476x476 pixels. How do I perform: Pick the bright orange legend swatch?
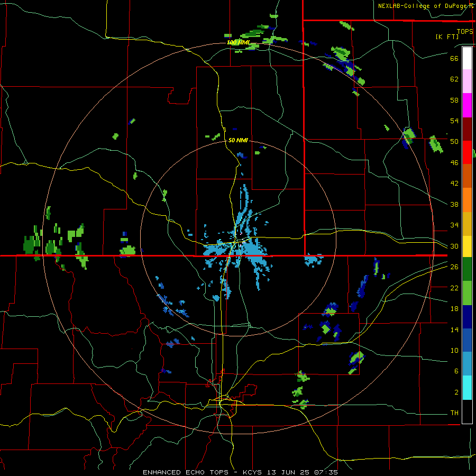point(467,200)
